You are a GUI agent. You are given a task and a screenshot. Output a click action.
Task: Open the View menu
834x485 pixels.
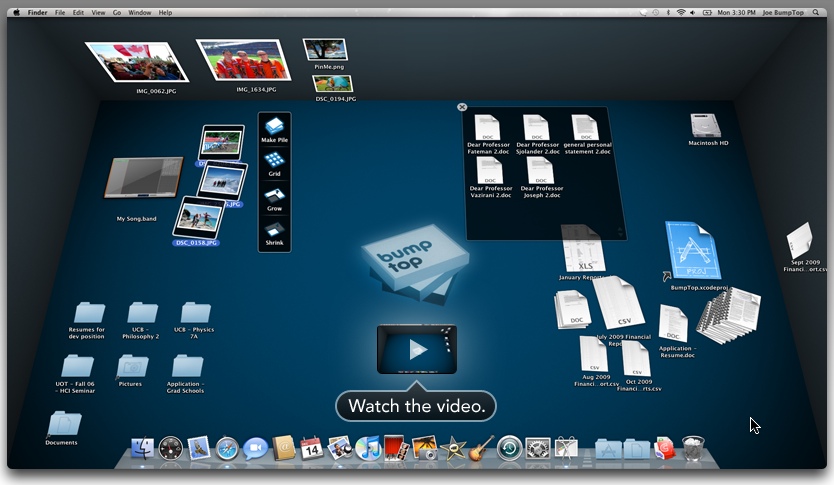pyautogui.click(x=98, y=12)
